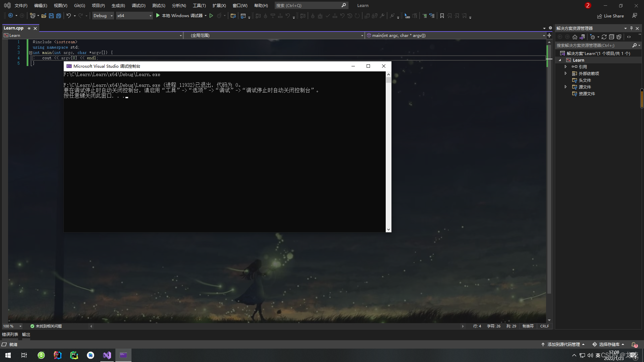Collapse the Learn project node
Viewport: 644px width, 362px height.
point(560,60)
